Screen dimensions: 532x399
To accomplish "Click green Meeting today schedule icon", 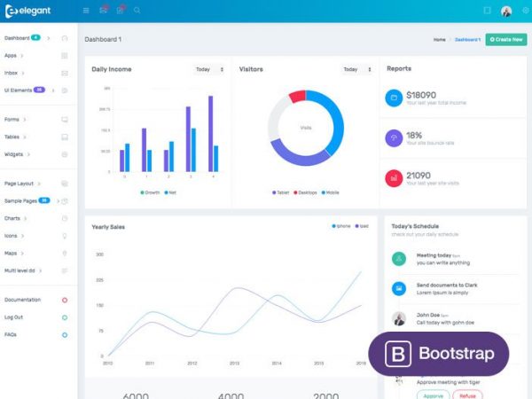I will [399, 259].
